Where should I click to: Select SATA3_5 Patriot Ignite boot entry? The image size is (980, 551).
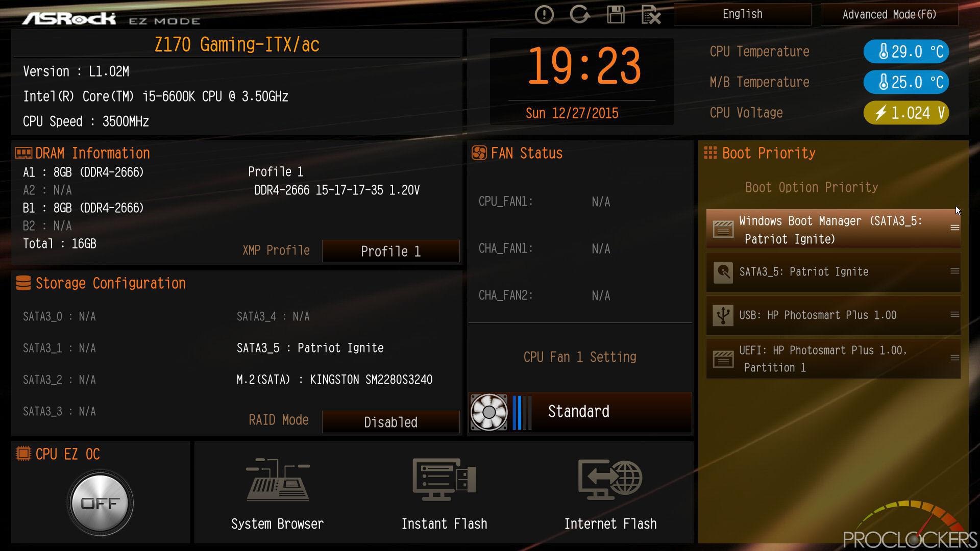pos(833,272)
